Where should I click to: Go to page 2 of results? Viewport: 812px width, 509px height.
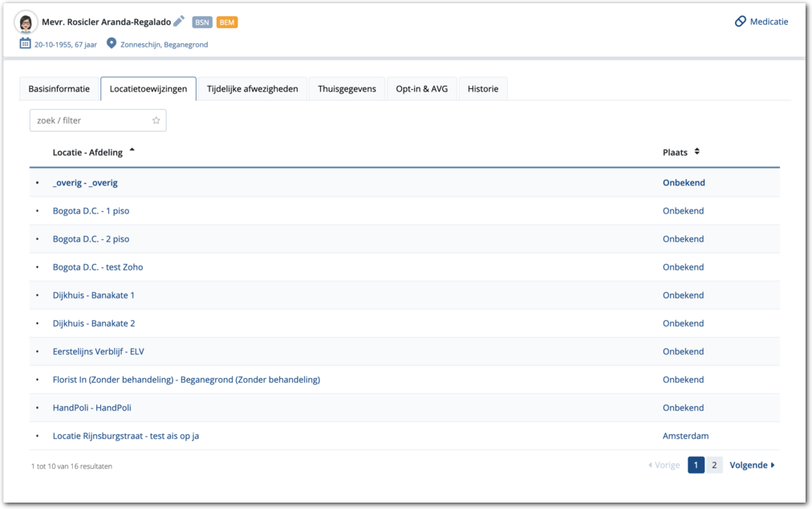[714, 465]
